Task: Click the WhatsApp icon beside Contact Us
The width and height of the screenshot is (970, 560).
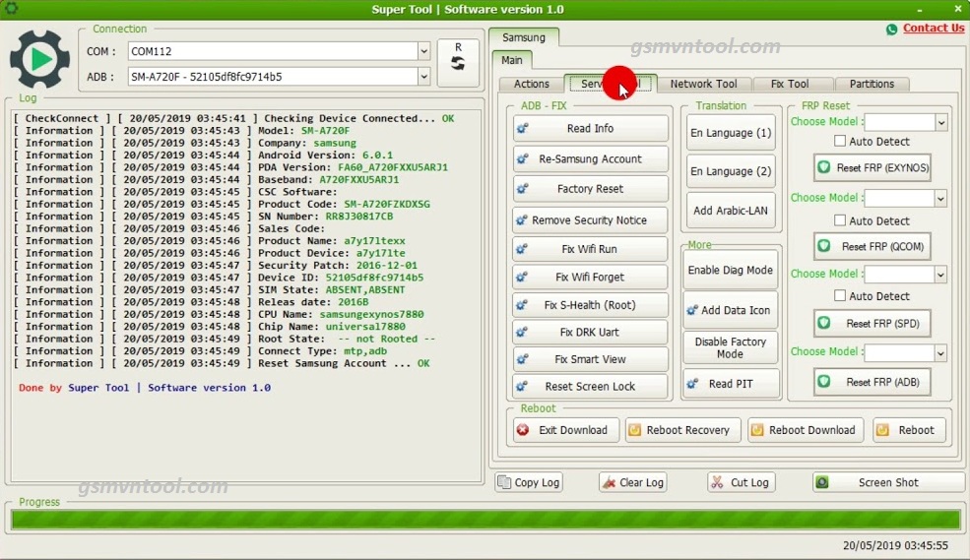Action: point(891,30)
